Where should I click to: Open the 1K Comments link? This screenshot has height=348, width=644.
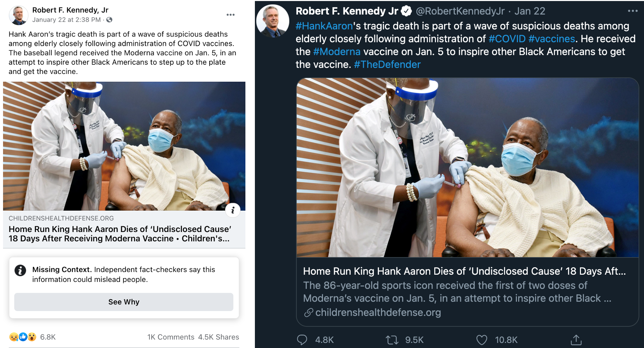point(170,337)
